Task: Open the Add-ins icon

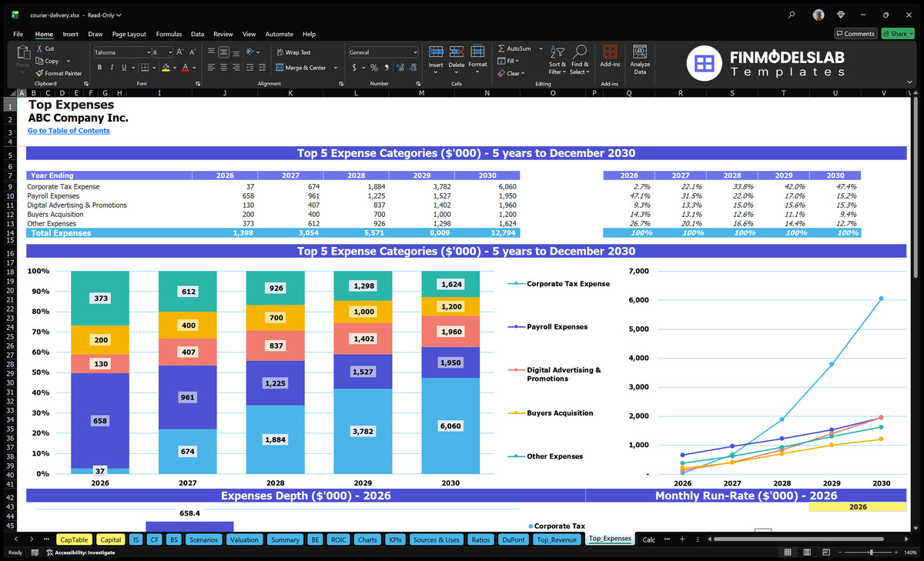Action: pyautogui.click(x=610, y=59)
